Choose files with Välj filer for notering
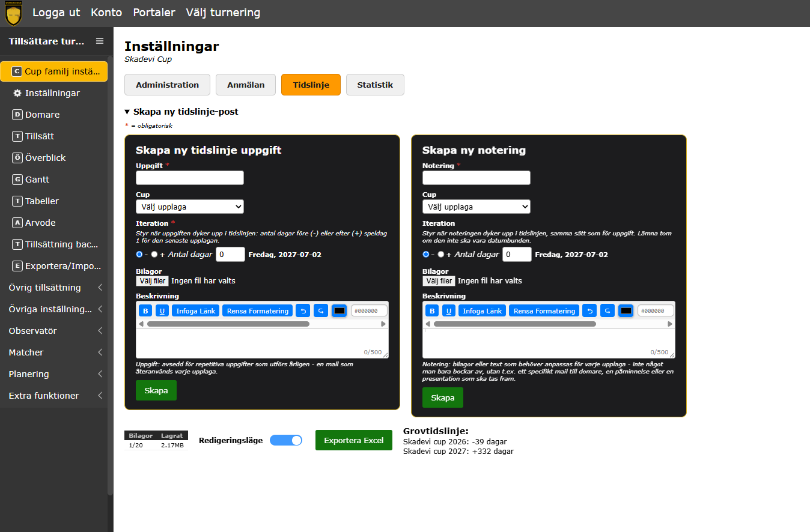 click(439, 281)
